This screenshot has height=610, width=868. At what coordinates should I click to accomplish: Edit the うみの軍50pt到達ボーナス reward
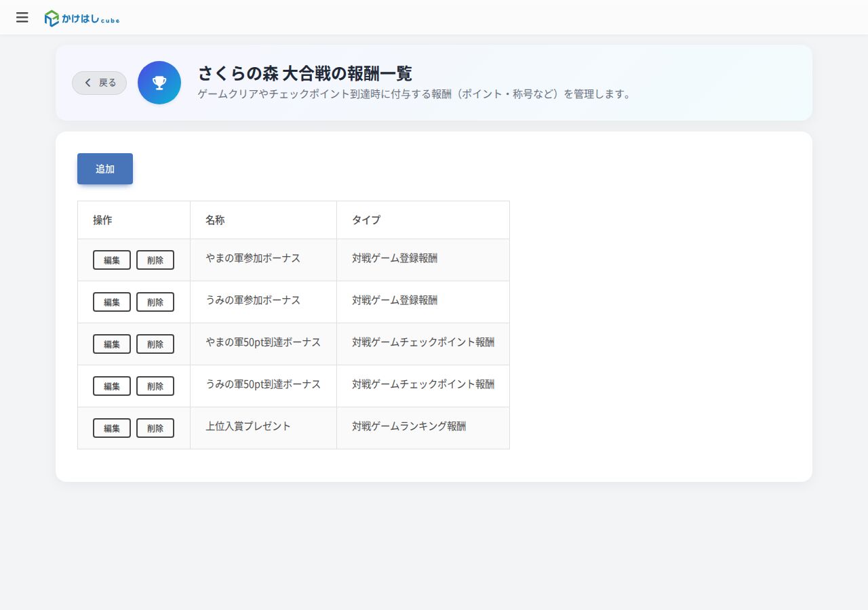tap(112, 386)
